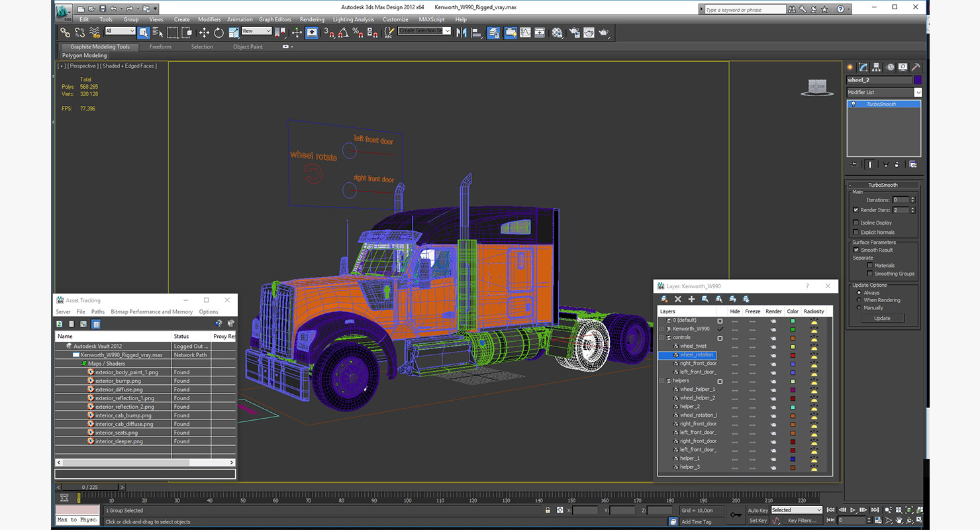Choose the Select and Rotate tool
The width and height of the screenshot is (980, 530).
(219, 32)
